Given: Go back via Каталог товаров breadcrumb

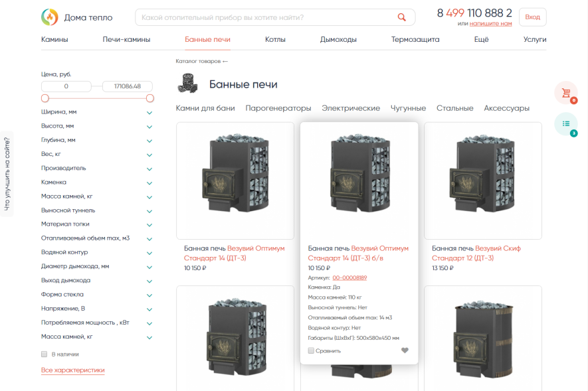Looking at the screenshot, I should 201,61.
